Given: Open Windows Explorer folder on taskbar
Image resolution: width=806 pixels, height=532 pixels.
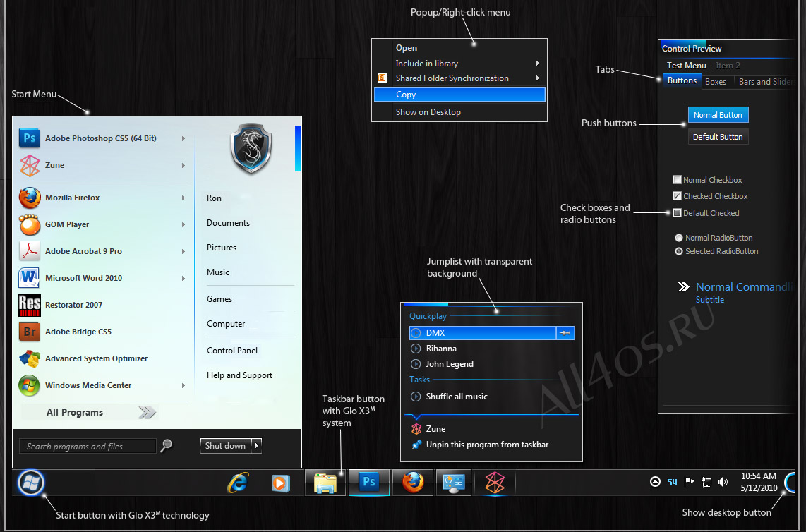Looking at the screenshot, I should pos(325,483).
